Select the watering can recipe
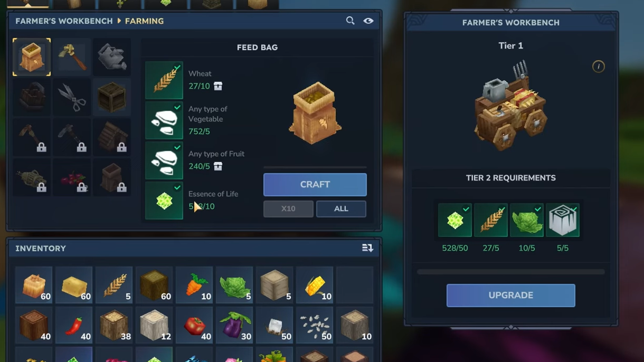 point(112,57)
